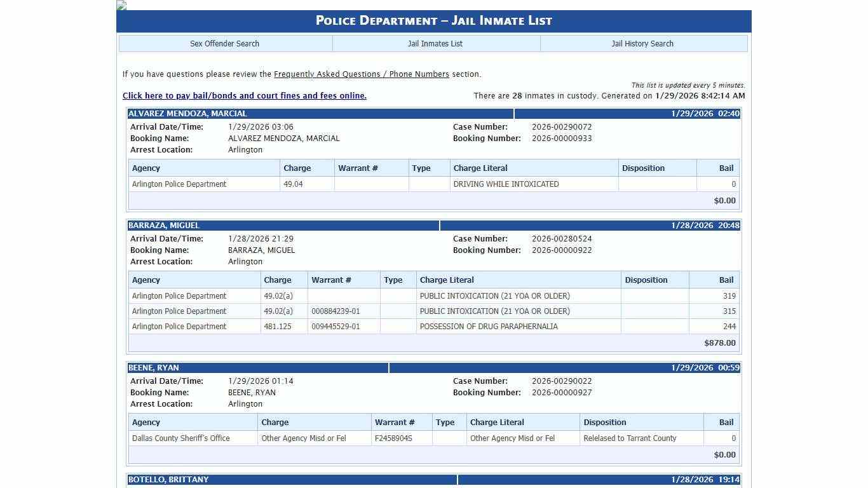Click warrant number 000884239-01
This screenshot has width=868, height=488.
[336, 311]
